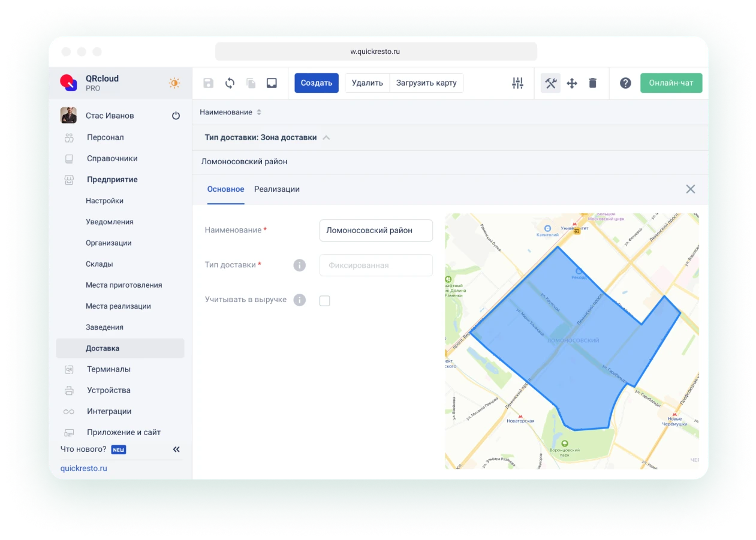Open the filter sliders settings icon
The height and width of the screenshot is (540, 756).
517,83
